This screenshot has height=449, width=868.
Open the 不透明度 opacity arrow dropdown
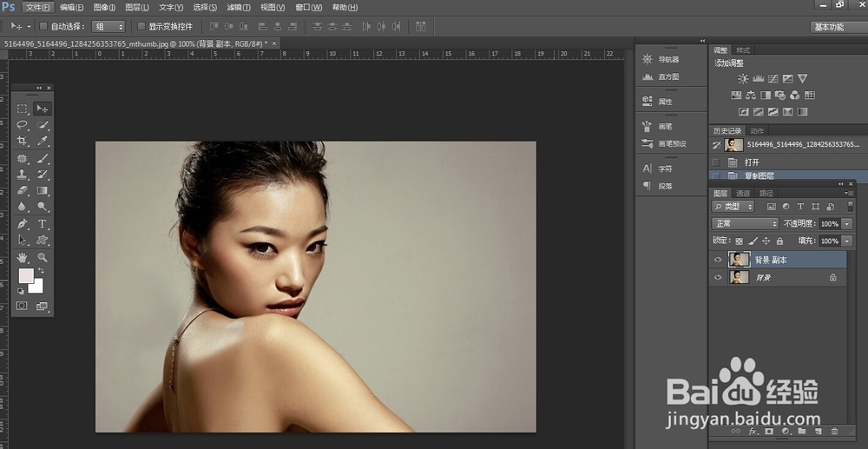[x=847, y=224]
